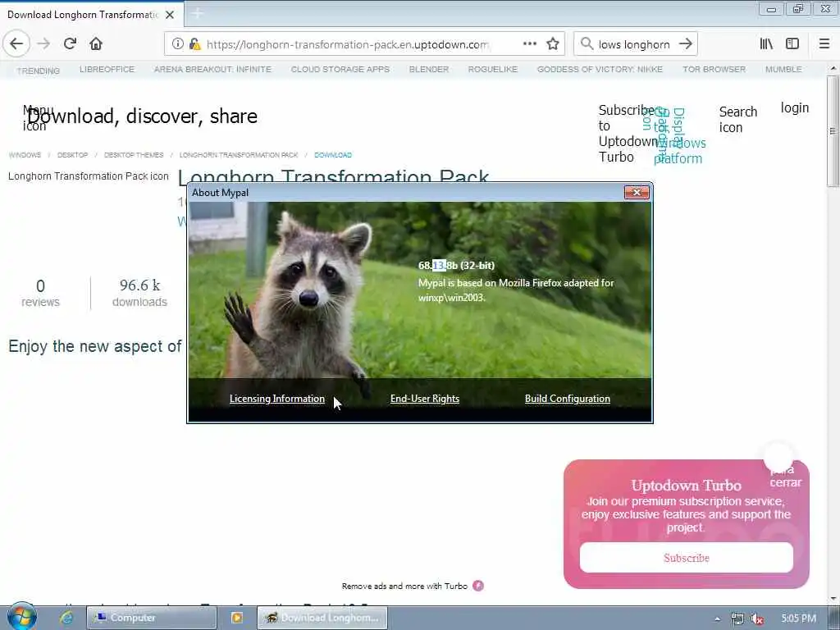Click the Subscribe button in Turbo popup
Screen dimensions: 840x630
[687, 558]
